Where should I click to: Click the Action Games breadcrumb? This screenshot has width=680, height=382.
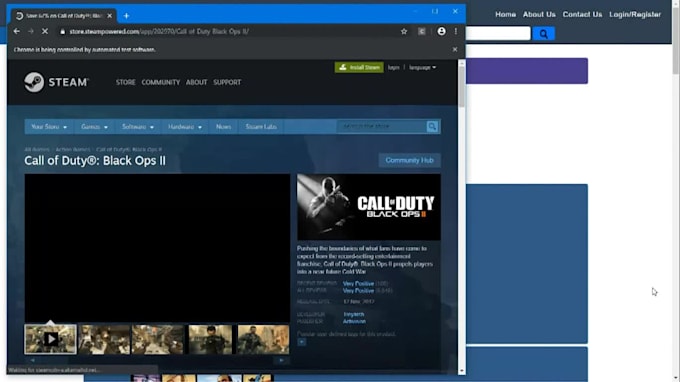click(73, 150)
